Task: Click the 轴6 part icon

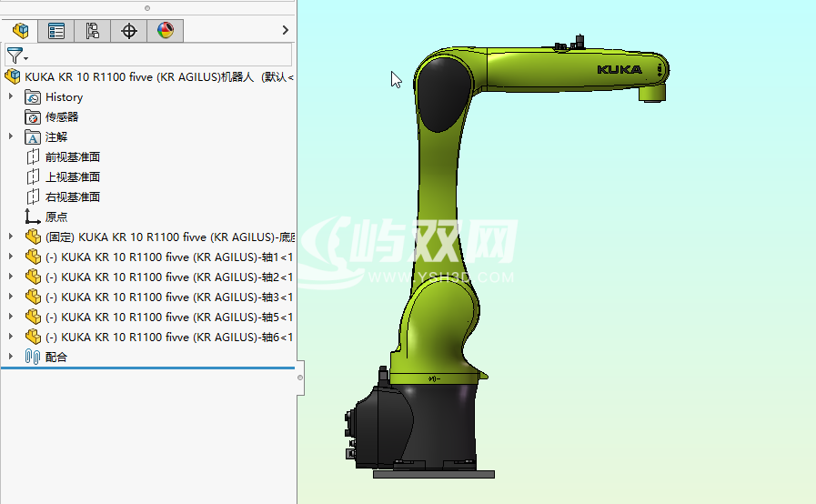Action: click(x=34, y=337)
